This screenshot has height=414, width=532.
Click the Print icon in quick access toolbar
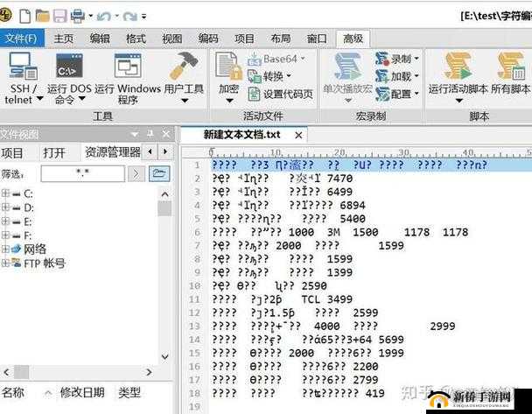tap(78, 16)
